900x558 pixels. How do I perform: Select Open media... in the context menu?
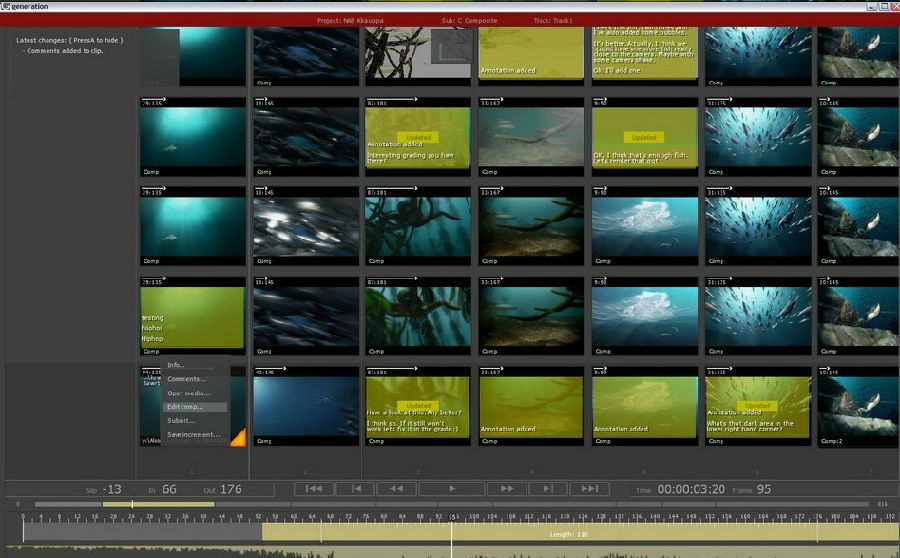coord(188,393)
